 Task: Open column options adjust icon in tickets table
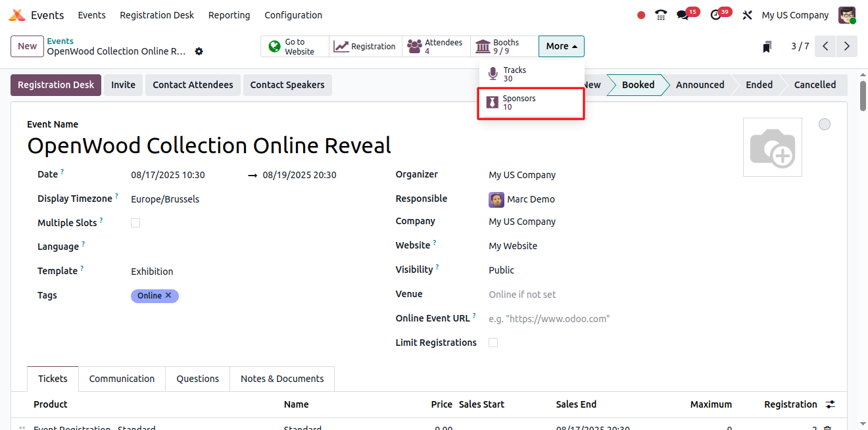coord(831,404)
